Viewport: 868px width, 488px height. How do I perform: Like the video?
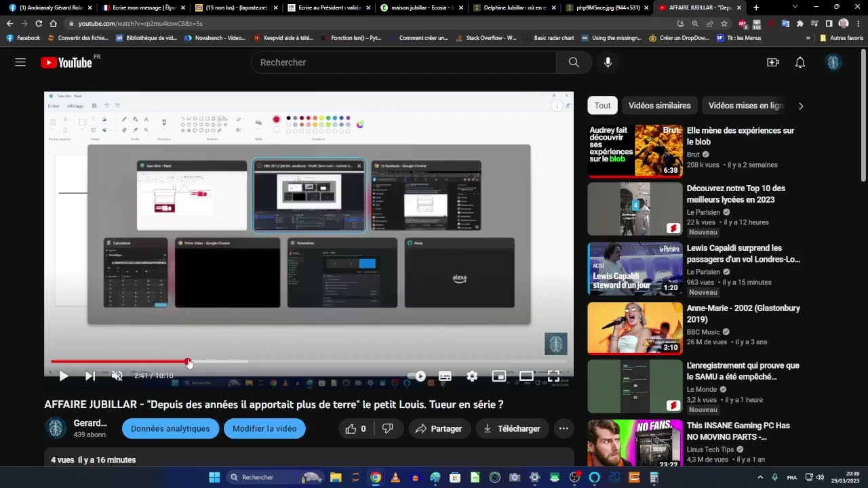tap(356, 428)
